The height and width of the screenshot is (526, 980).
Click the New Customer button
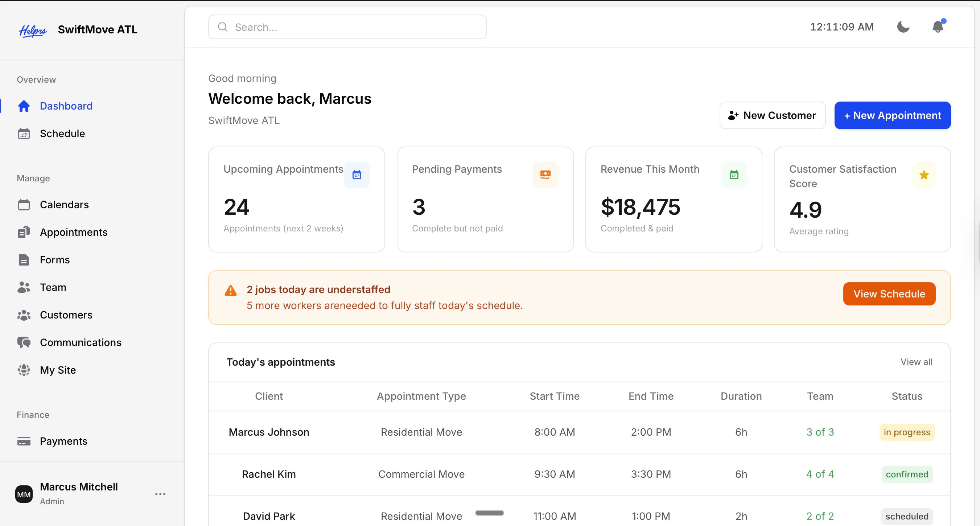pyautogui.click(x=772, y=116)
